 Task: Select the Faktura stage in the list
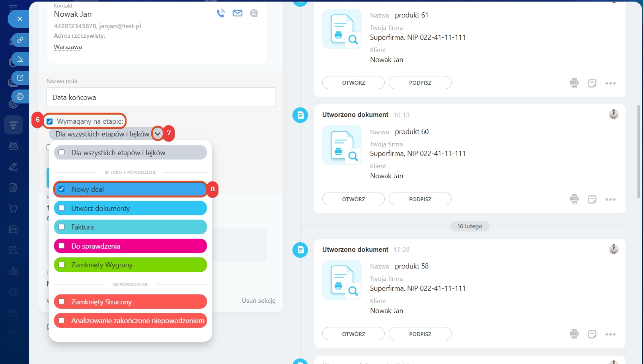62,227
